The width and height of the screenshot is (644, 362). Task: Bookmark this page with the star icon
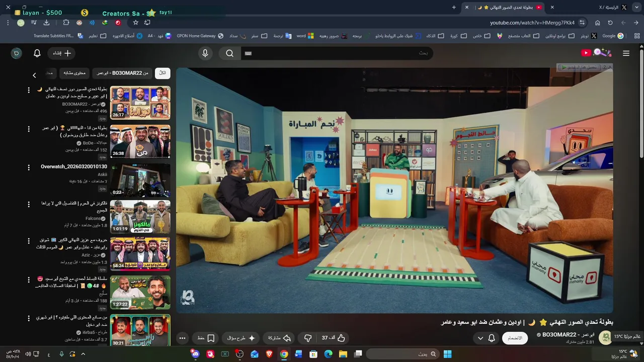[136, 23]
